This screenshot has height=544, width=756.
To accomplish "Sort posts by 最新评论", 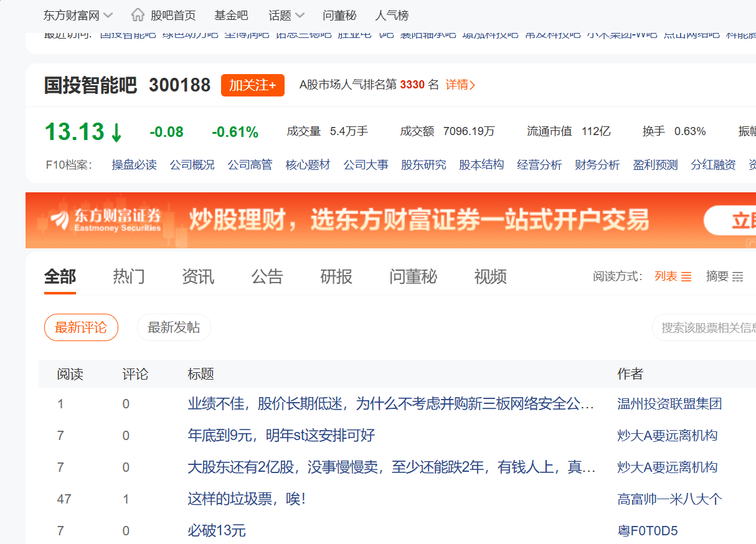I will point(81,327).
